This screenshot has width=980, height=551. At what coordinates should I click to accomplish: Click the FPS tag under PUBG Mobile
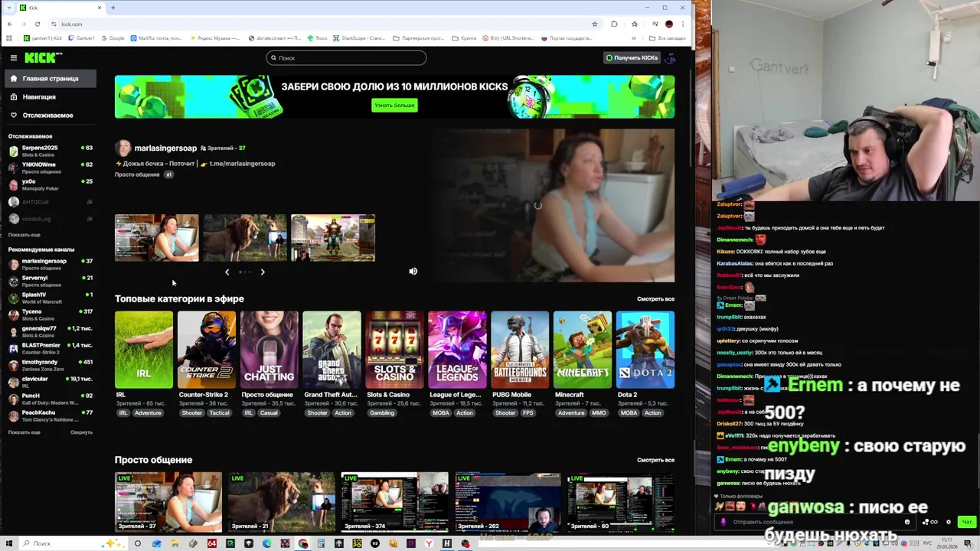pos(528,413)
